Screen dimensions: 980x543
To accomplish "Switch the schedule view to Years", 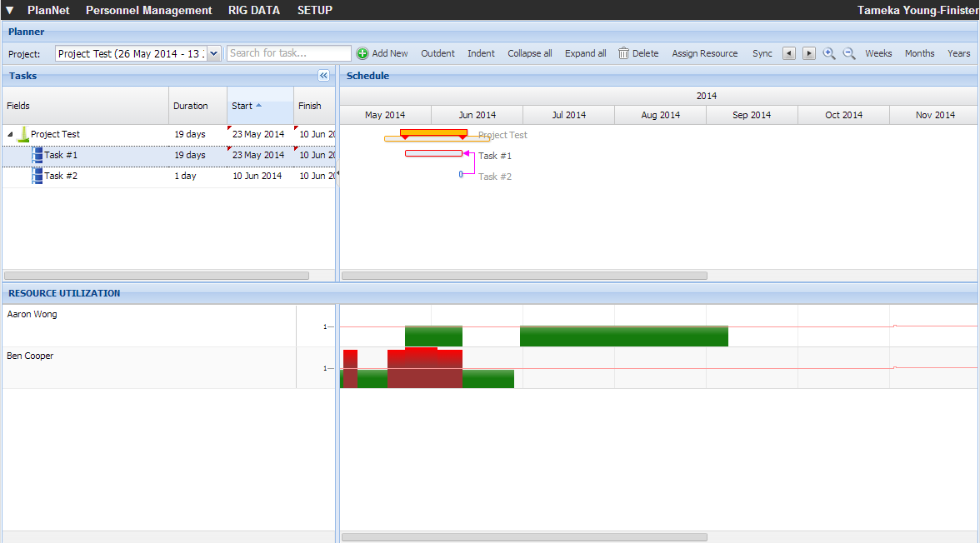I will 958,53.
